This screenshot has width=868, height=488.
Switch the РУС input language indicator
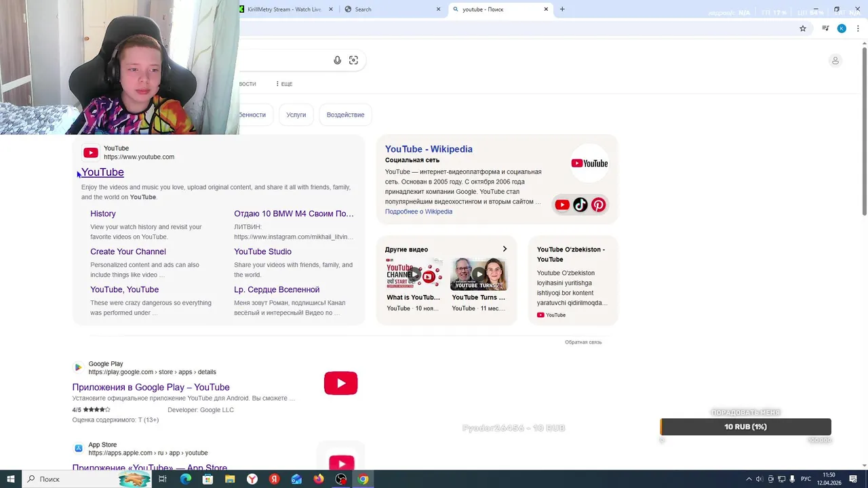(806, 479)
